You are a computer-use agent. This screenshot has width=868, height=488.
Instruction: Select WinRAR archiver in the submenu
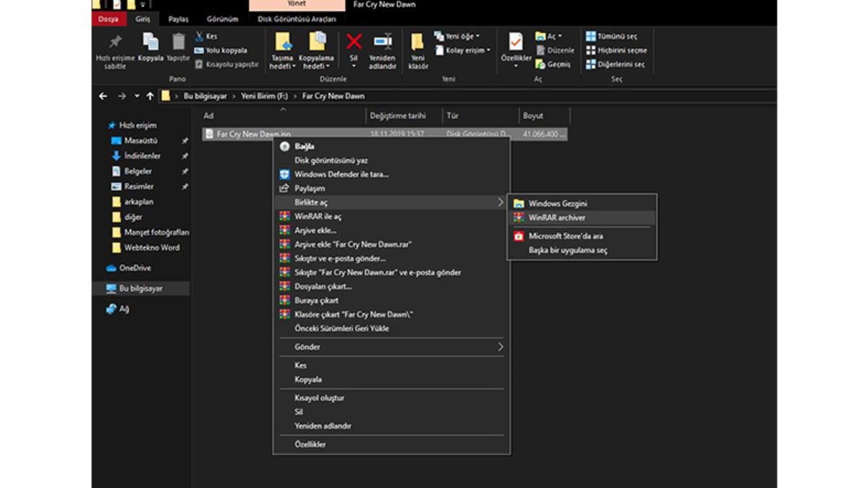tap(556, 218)
